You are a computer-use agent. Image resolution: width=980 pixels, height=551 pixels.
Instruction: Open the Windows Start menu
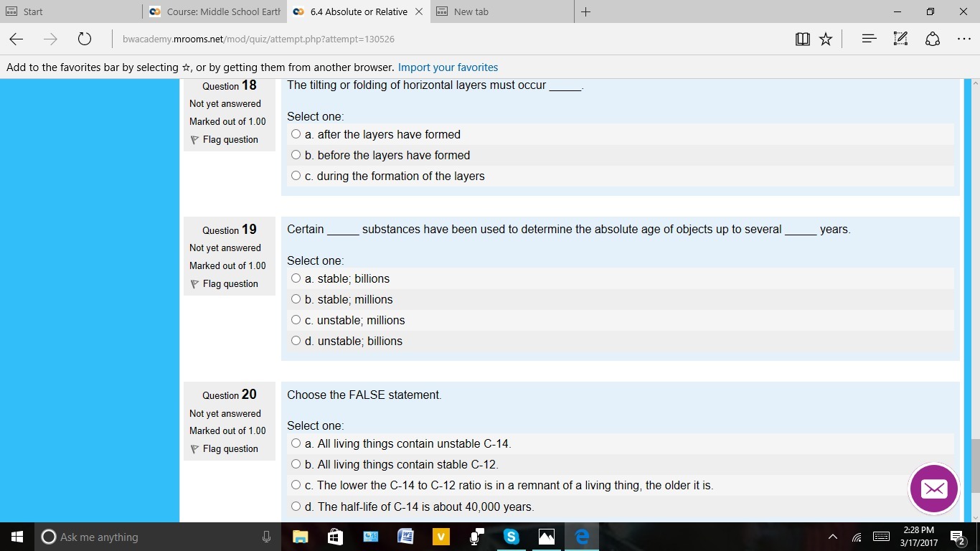click(17, 537)
